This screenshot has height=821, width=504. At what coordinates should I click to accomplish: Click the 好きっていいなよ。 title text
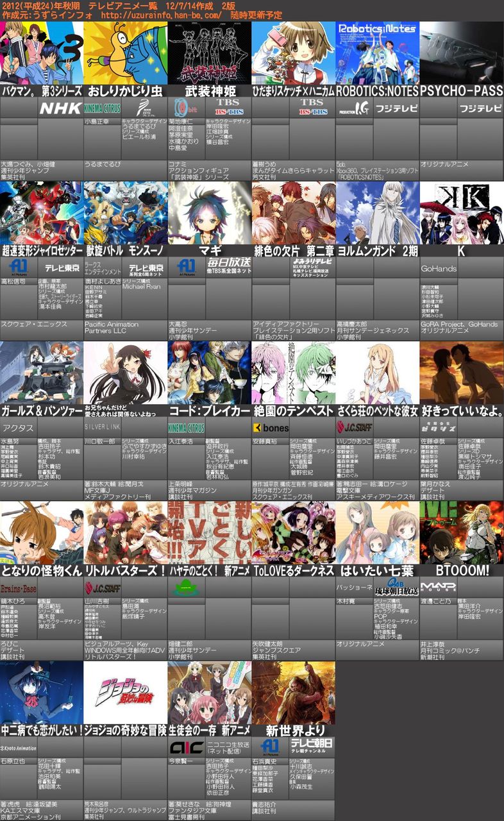click(462, 411)
